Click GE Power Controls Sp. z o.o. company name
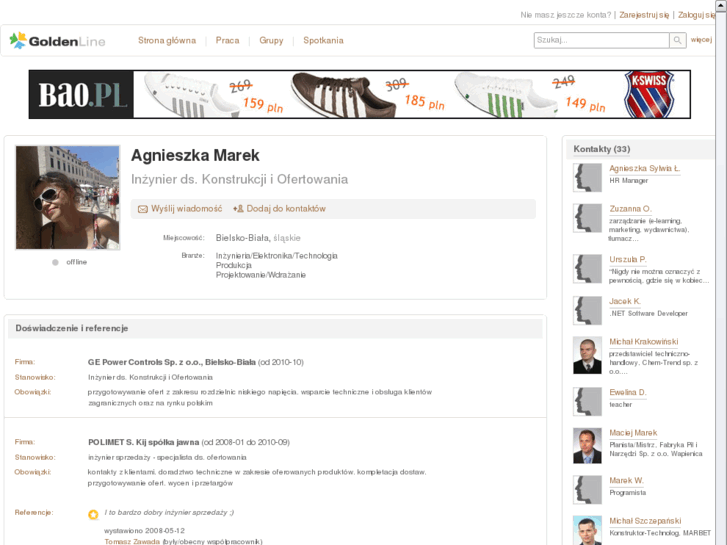This screenshot has height=545, width=727. (172, 362)
